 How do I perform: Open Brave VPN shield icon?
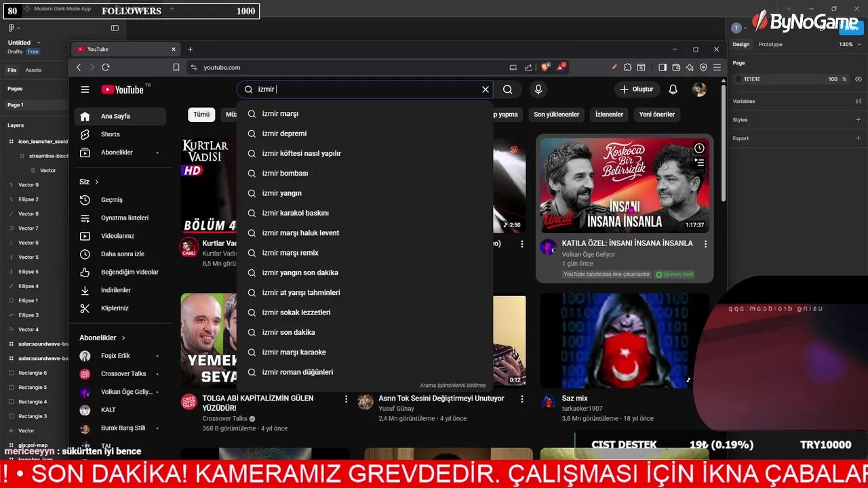click(x=703, y=67)
